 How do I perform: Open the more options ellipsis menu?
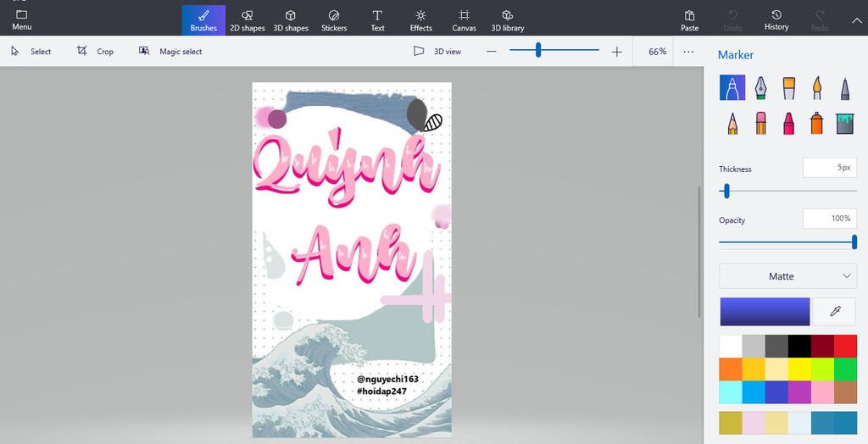point(688,52)
